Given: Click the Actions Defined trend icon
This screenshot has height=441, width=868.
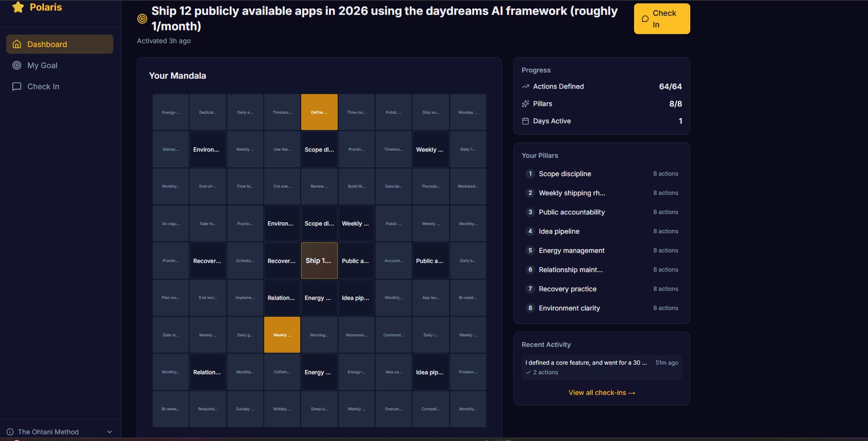Looking at the screenshot, I should point(526,86).
